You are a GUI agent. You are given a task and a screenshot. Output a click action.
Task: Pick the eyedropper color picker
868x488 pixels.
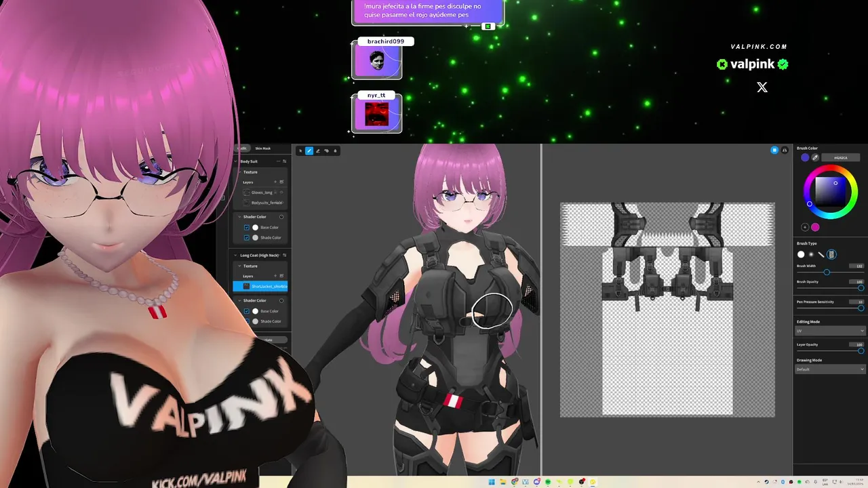[815, 157]
